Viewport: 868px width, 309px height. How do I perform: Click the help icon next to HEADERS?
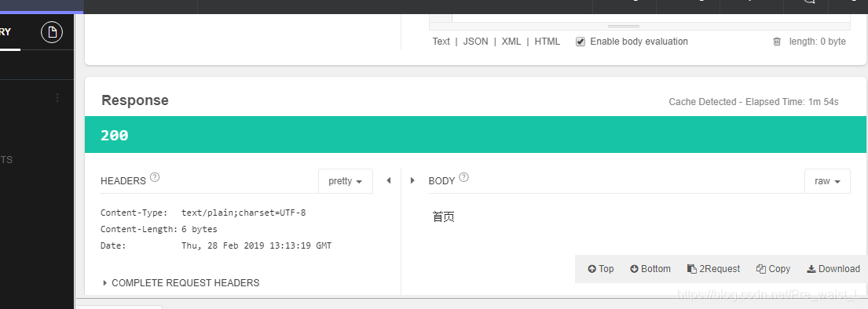155,177
